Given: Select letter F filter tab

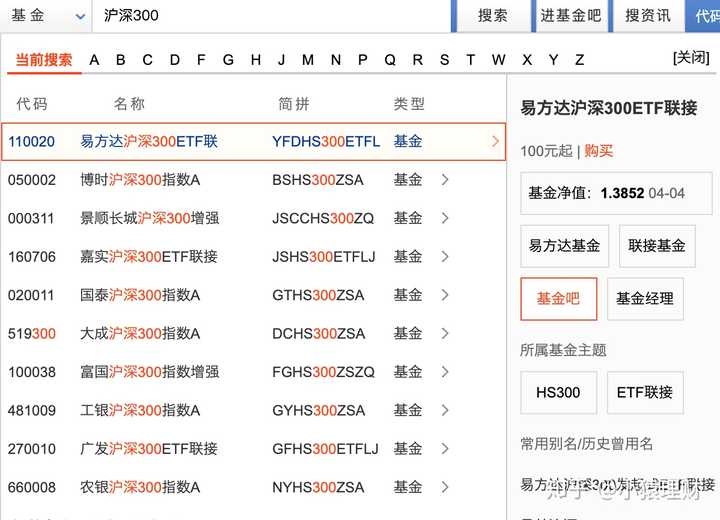Looking at the screenshot, I should pos(201,60).
